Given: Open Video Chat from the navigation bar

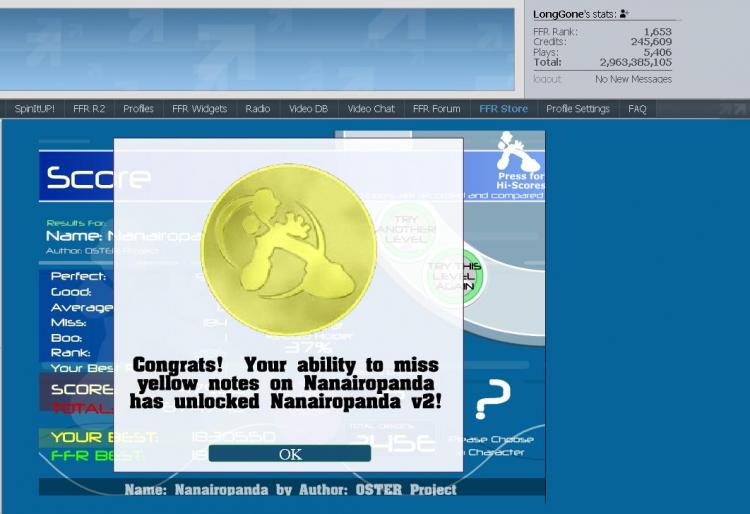Looking at the screenshot, I should 371,109.
